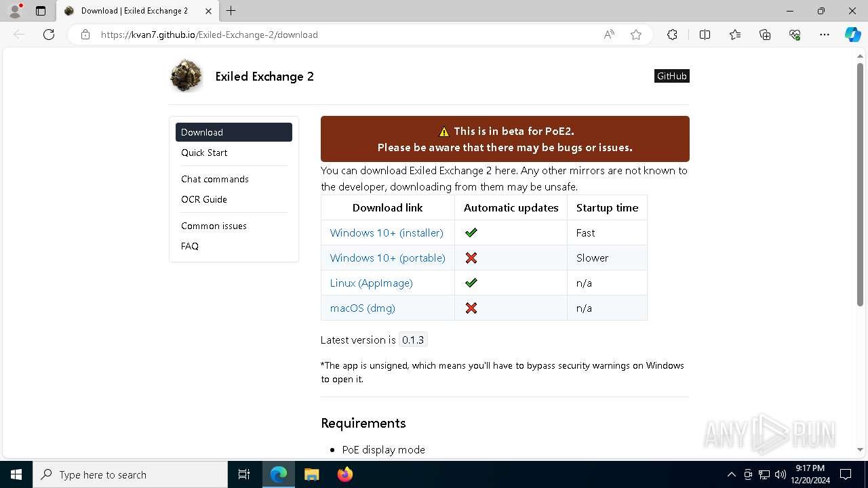
Task: Click the taskbar search box
Action: click(130, 474)
